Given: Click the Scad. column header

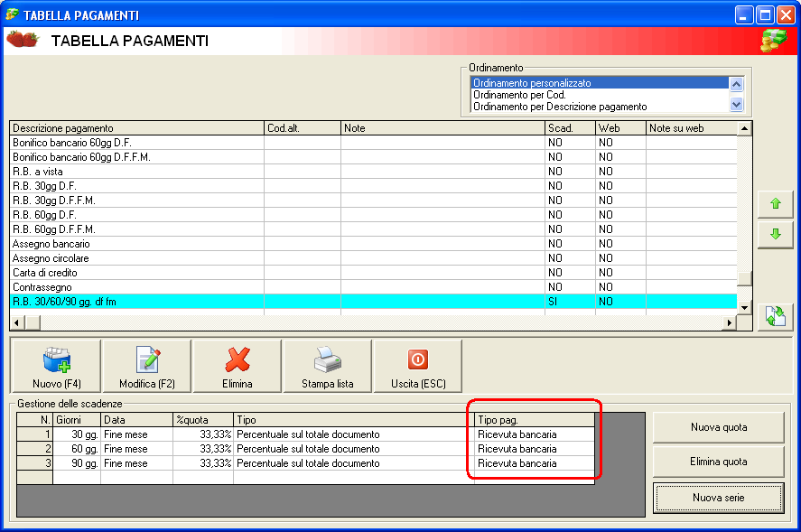Looking at the screenshot, I should (570, 128).
